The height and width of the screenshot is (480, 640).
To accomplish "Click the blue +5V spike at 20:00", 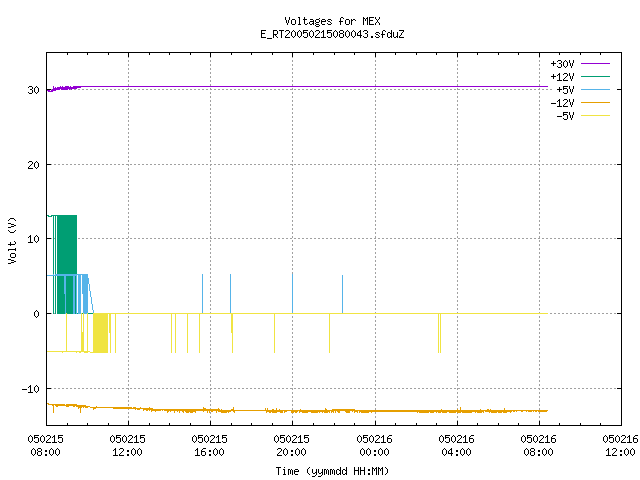I will (x=292, y=293).
